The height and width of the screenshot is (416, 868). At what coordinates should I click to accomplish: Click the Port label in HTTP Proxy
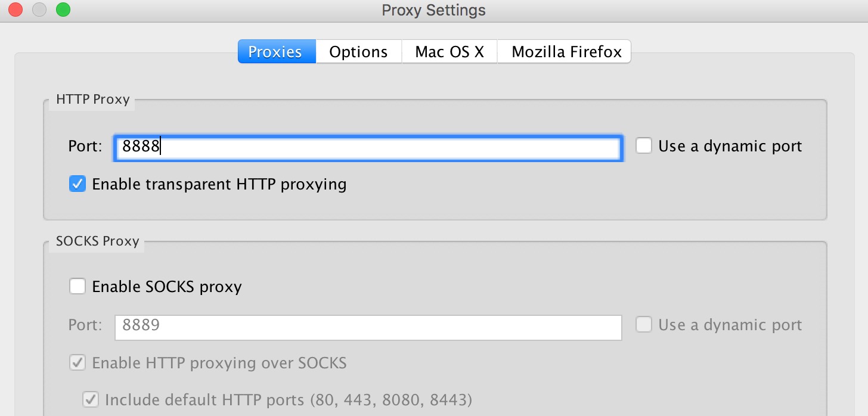85,147
